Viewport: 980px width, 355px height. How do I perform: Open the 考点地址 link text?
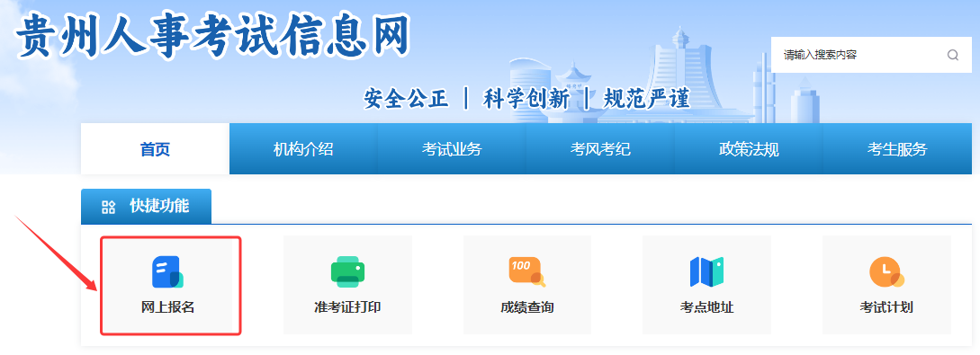(x=706, y=307)
